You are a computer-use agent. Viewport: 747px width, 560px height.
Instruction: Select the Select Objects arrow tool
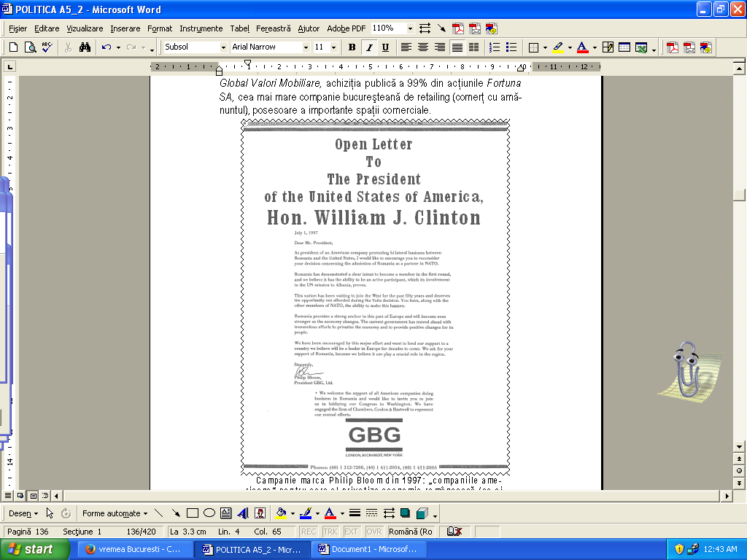[50, 513]
